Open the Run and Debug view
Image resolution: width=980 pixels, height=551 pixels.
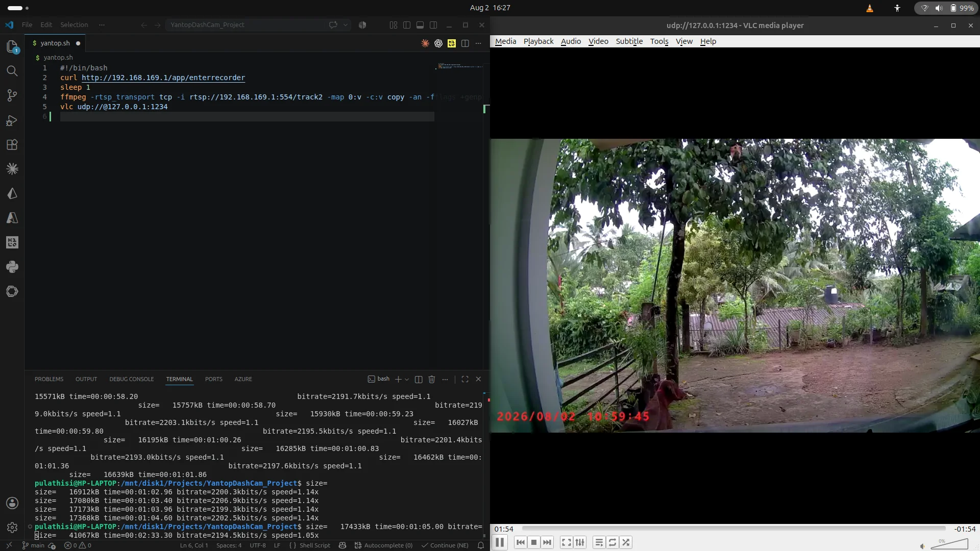pyautogui.click(x=12, y=120)
